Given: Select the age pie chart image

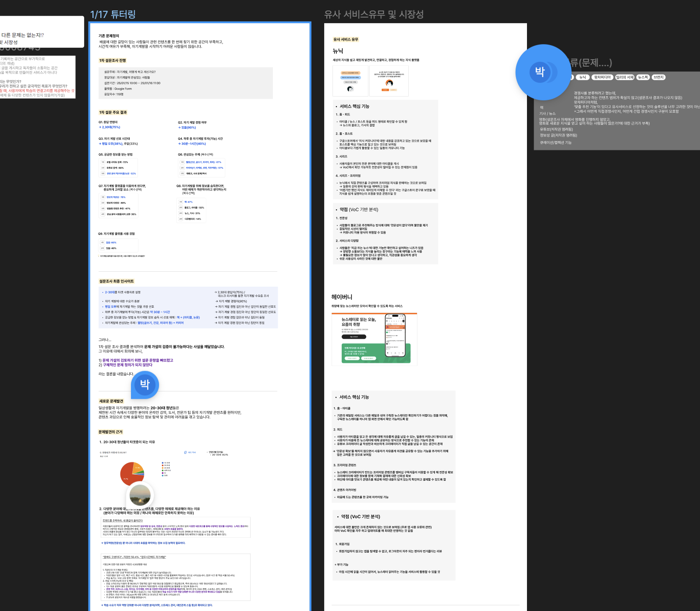Looking at the screenshot, I should (x=132, y=473).
